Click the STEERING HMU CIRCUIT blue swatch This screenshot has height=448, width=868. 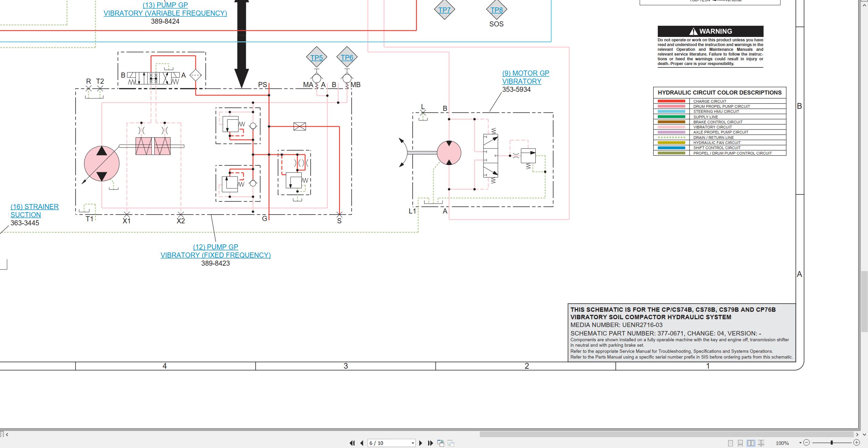[671, 111]
